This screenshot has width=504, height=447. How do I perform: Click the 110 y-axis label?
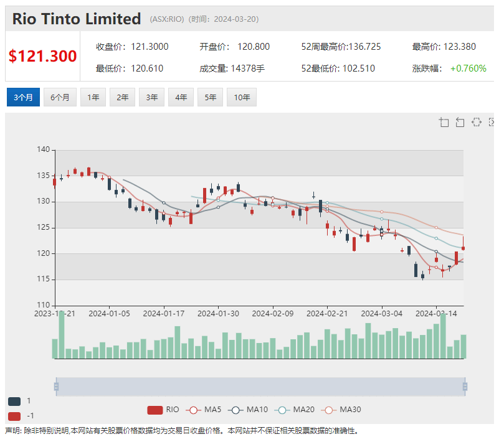point(43,305)
